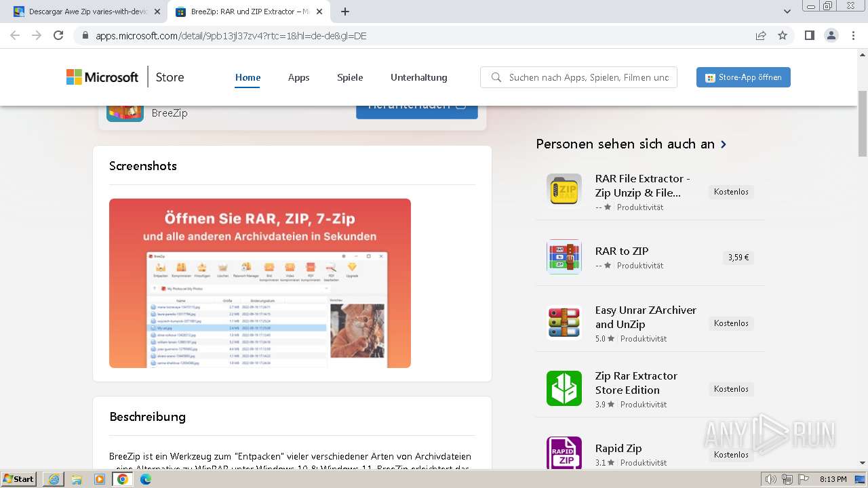Screen dimensions: 868x488
Task: Select the Home navigation tab
Action: click(248, 77)
